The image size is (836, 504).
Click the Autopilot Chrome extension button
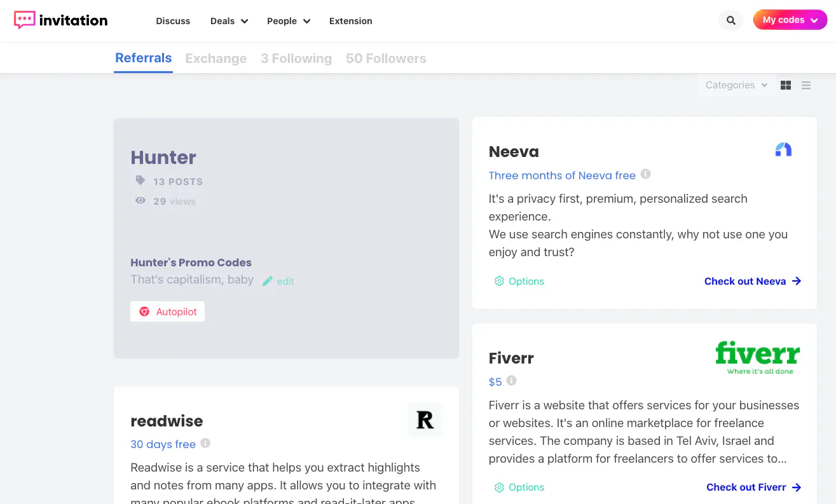[x=168, y=311]
